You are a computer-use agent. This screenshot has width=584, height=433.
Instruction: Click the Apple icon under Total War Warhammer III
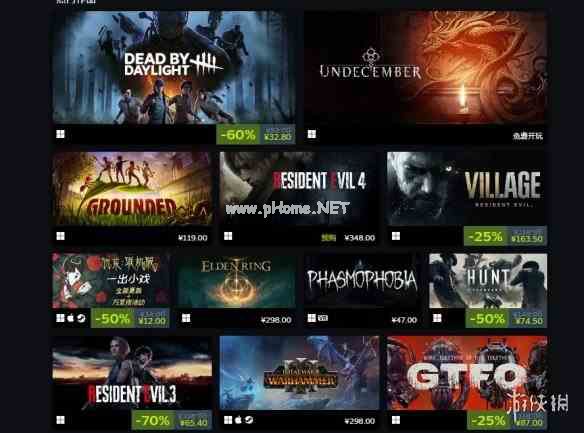click(239, 420)
